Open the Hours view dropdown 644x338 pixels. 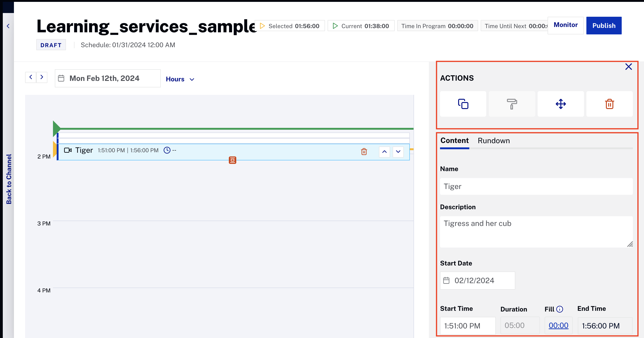pyautogui.click(x=180, y=79)
